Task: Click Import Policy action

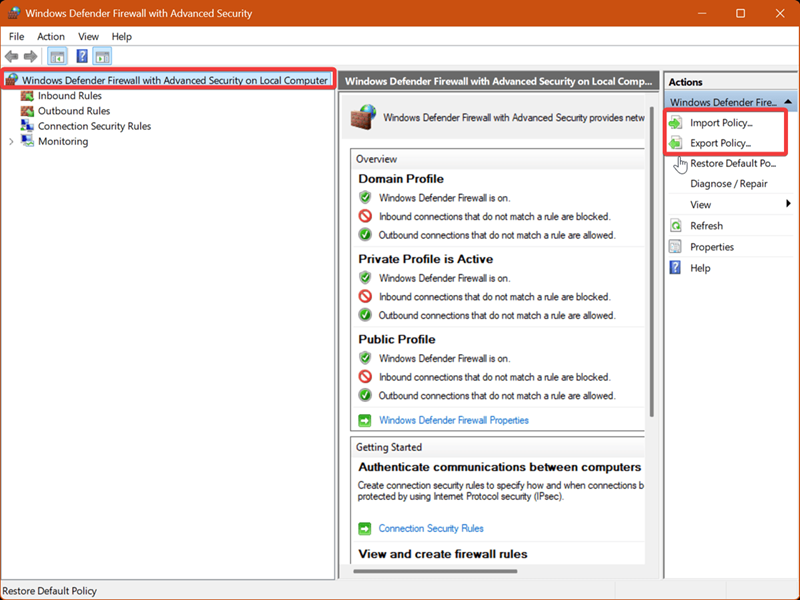Action: [721, 123]
